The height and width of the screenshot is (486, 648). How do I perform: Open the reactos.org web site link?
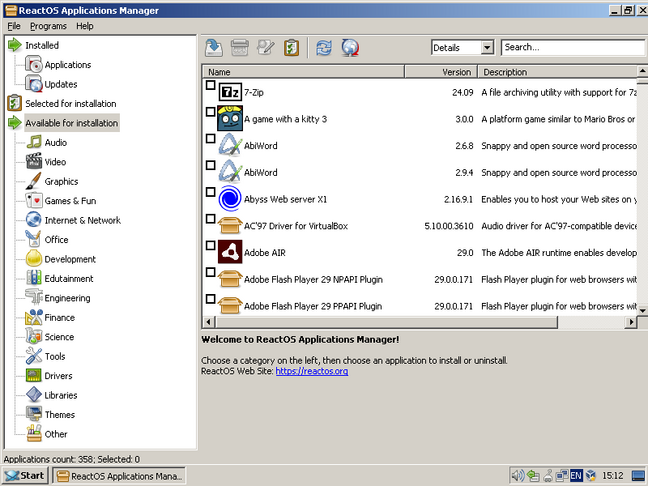(x=312, y=371)
